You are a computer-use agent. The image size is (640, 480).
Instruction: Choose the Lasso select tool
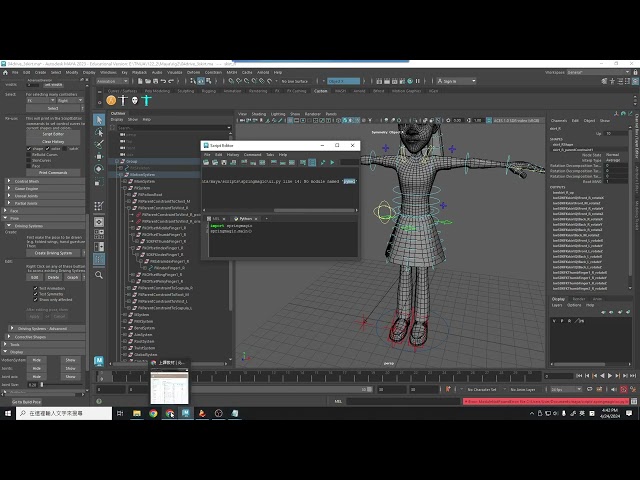(99, 132)
